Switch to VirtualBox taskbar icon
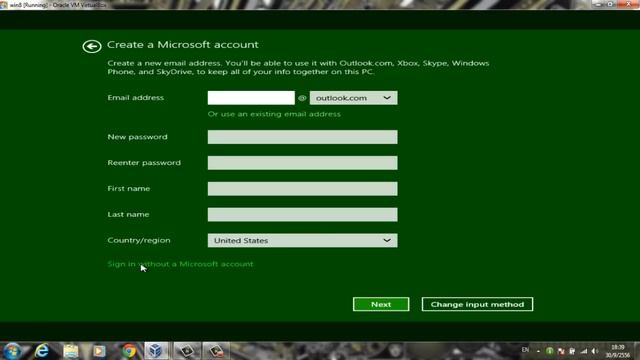The image size is (640, 360). (156, 351)
